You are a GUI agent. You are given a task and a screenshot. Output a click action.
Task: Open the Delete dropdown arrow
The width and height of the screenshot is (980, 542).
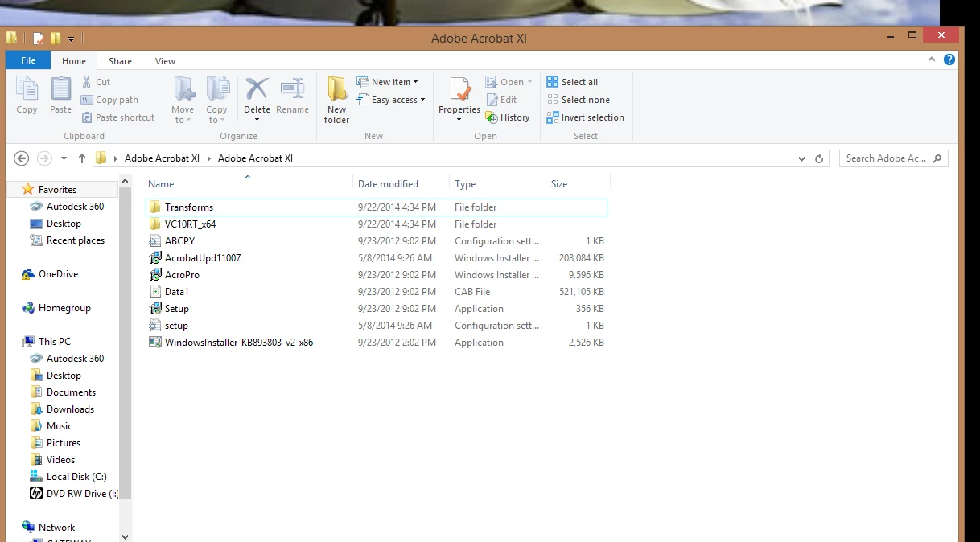(x=257, y=120)
